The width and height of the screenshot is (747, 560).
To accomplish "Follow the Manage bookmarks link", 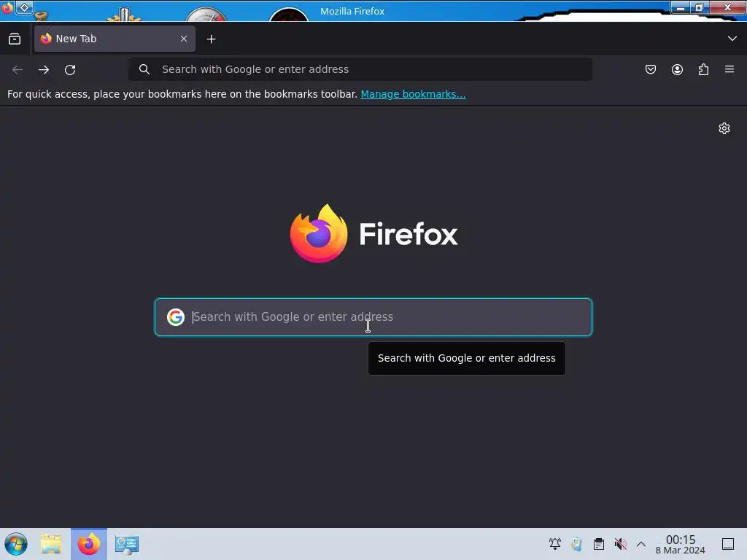I will pyautogui.click(x=413, y=94).
